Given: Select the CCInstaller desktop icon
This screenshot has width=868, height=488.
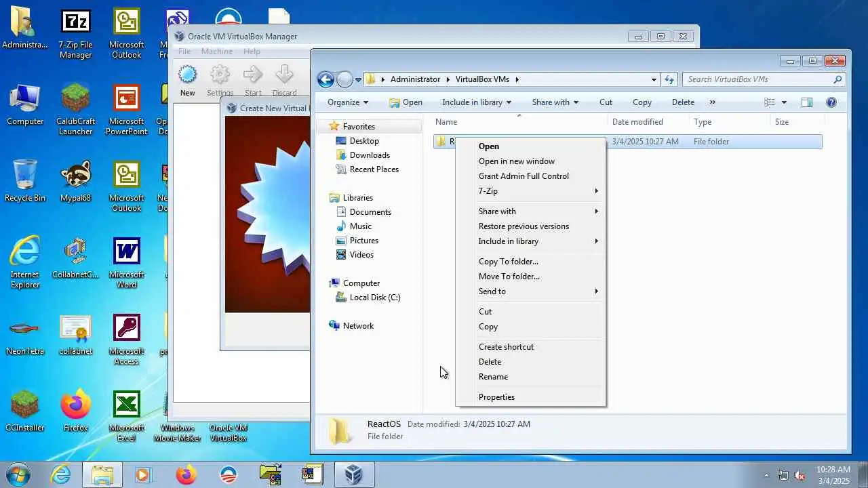Looking at the screenshot, I should [25, 411].
